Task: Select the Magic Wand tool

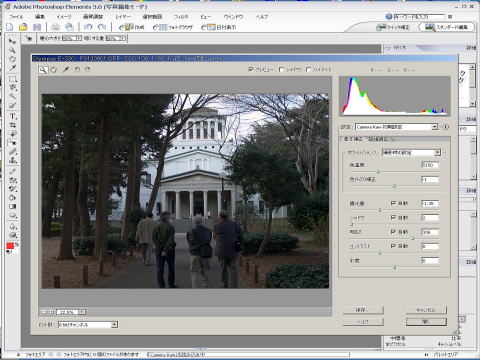Action: coord(12,97)
